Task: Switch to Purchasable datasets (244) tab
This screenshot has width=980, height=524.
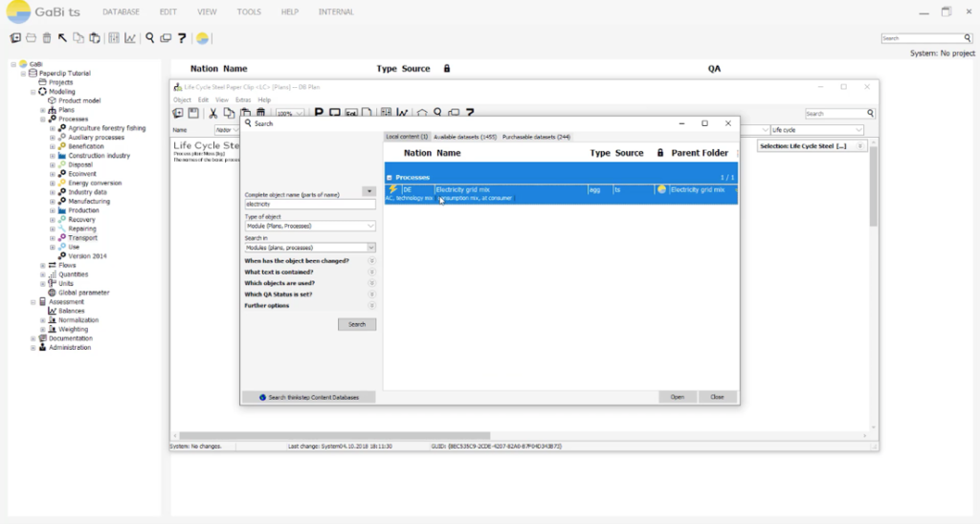Action: 536,137
